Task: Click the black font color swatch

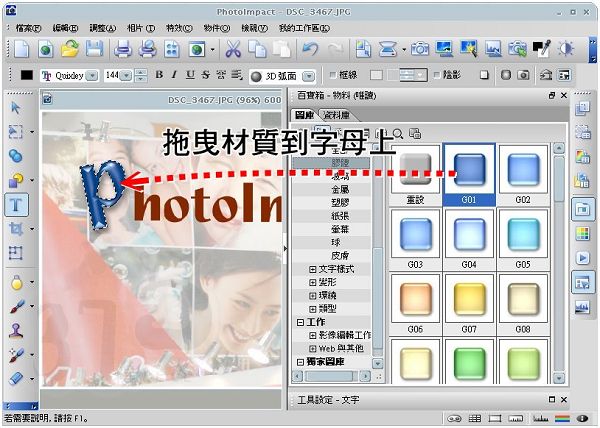Action: [x=27, y=75]
